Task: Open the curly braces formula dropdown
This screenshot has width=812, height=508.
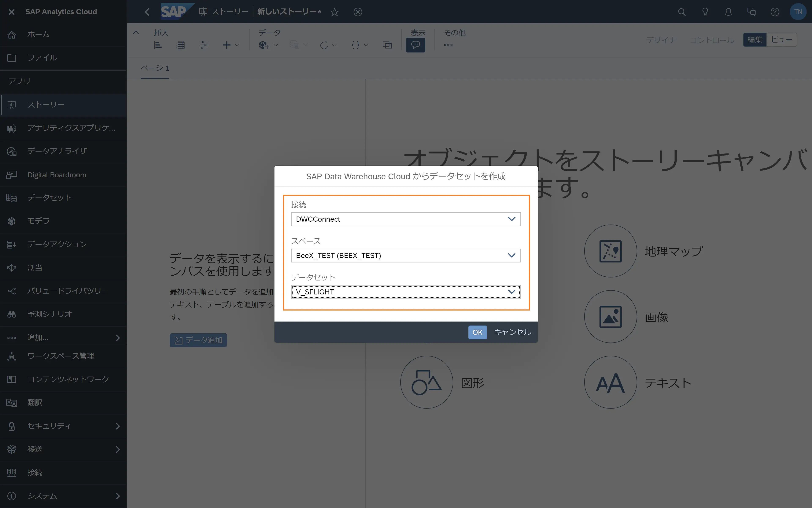Action: pyautogui.click(x=360, y=45)
